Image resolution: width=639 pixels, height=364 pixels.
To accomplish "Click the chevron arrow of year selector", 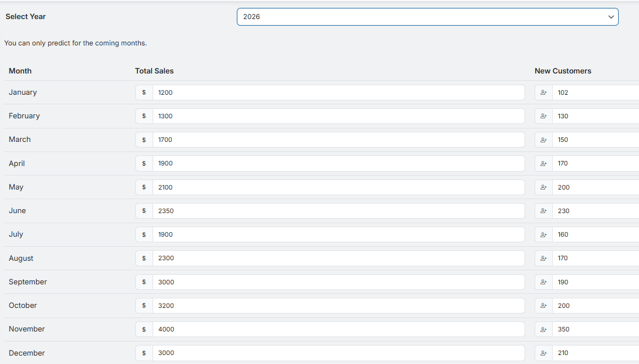I will (611, 17).
